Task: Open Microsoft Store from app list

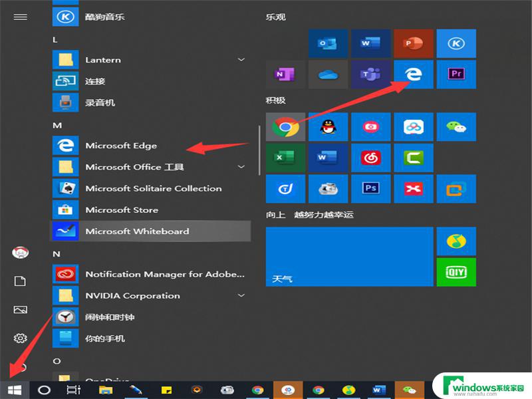Action: click(x=151, y=209)
